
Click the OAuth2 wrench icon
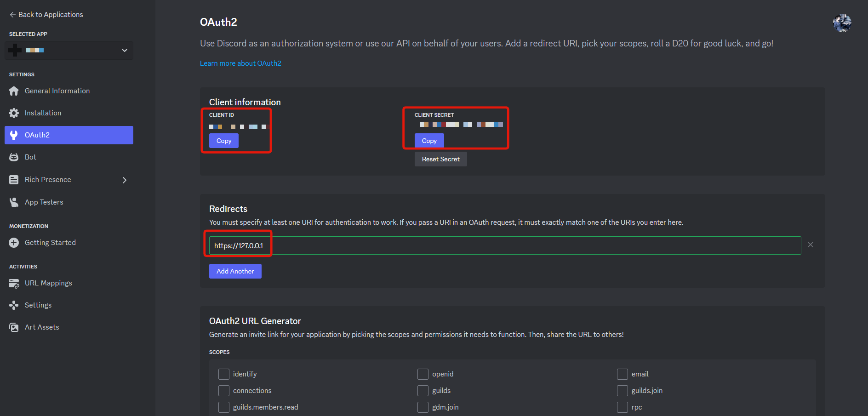tap(14, 135)
